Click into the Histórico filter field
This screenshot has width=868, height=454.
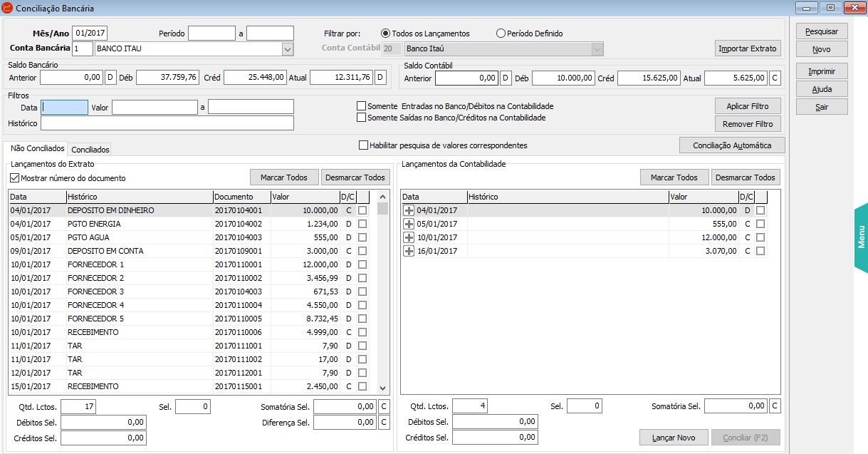pyautogui.click(x=167, y=123)
